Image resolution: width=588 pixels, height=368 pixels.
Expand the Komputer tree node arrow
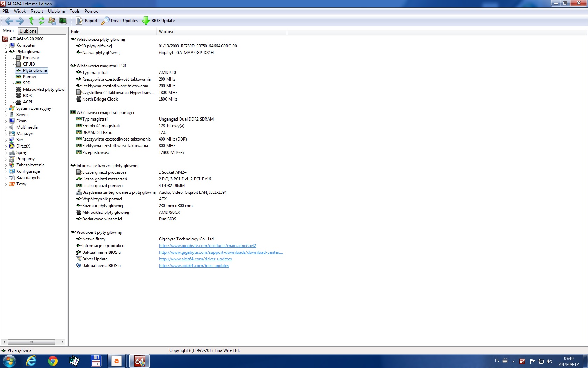click(x=6, y=46)
